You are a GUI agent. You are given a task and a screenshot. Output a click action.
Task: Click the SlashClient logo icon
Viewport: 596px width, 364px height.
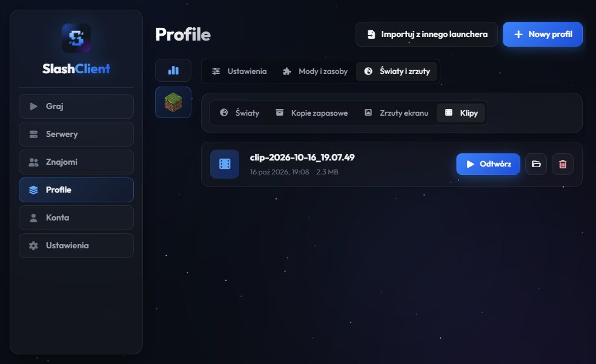point(76,38)
